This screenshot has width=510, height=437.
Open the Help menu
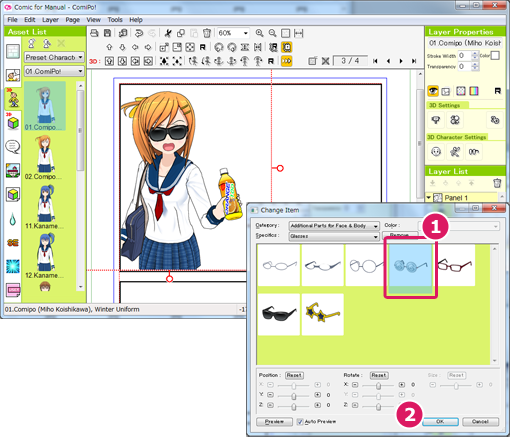tap(136, 20)
